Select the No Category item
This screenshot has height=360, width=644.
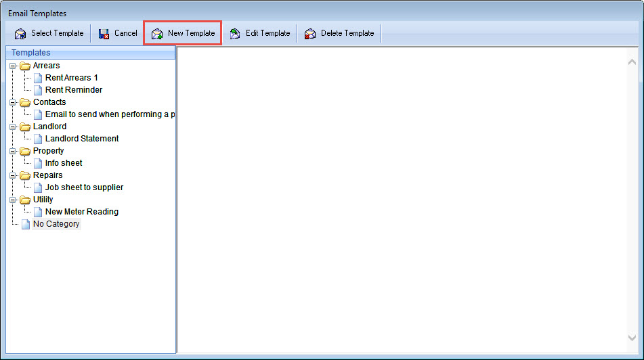point(56,224)
